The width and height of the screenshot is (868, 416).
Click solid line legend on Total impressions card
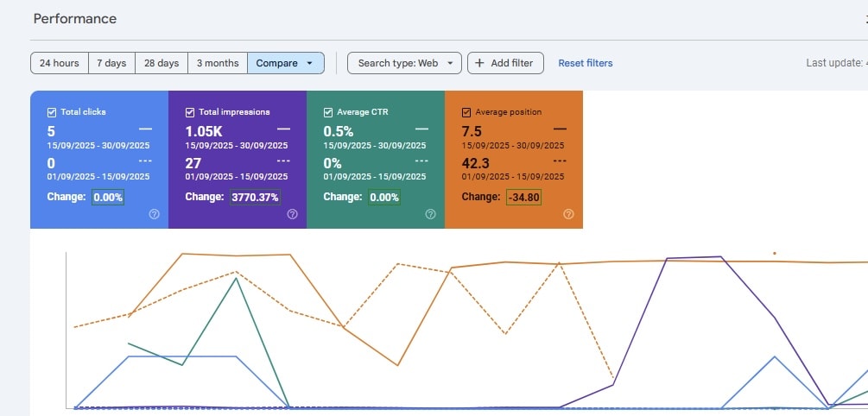(x=283, y=129)
